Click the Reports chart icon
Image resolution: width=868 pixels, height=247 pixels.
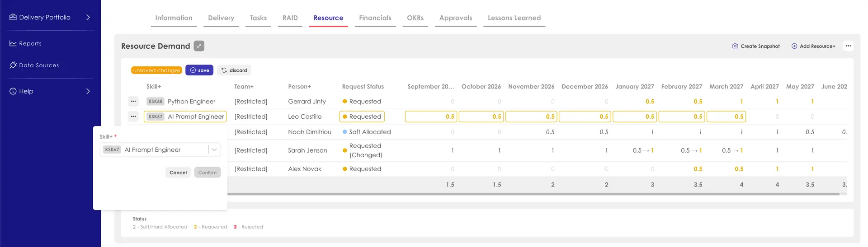tap(13, 43)
